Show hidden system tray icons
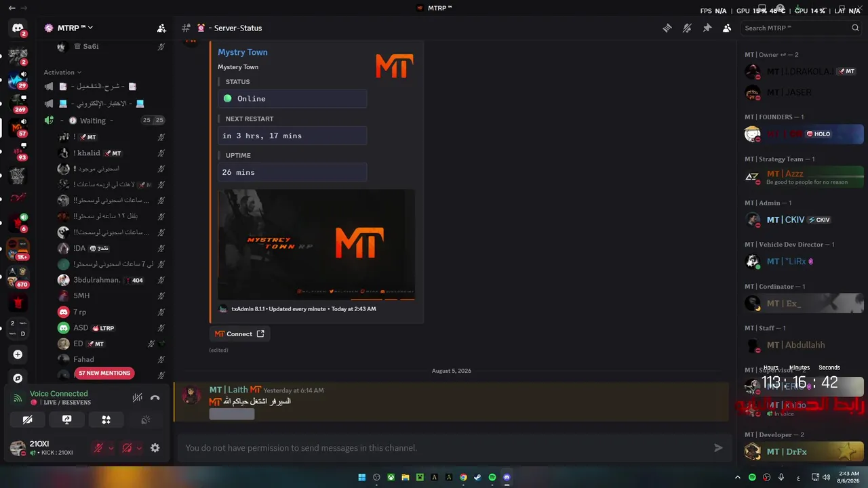This screenshot has width=868, height=488. (738, 477)
